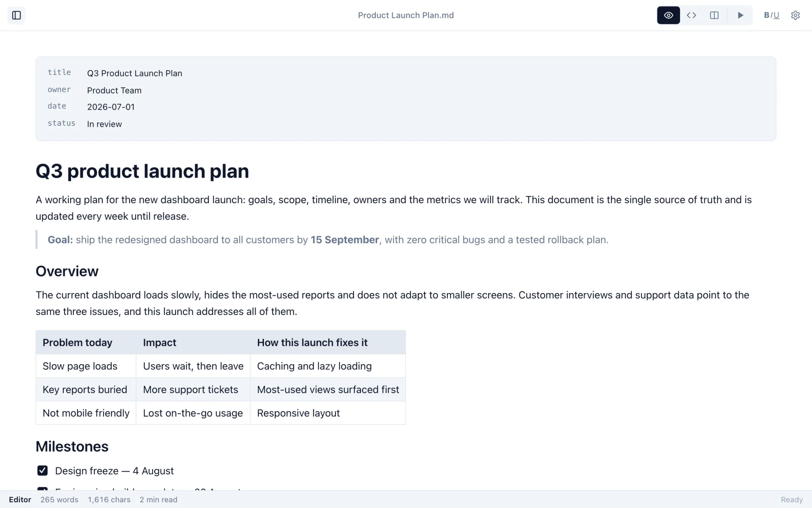Click the 15 September bold text
Image resolution: width=812 pixels, height=508 pixels.
pyautogui.click(x=345, y=240)
